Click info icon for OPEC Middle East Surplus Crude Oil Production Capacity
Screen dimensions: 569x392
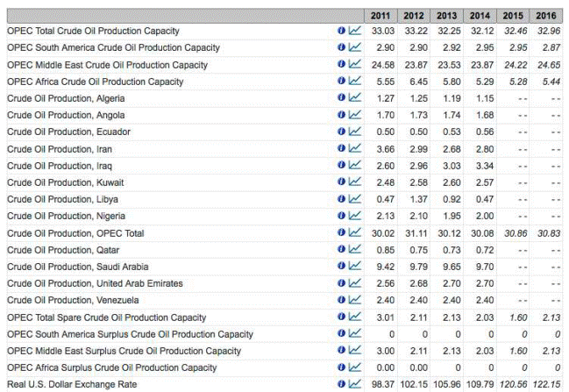[x=341, y=350]
